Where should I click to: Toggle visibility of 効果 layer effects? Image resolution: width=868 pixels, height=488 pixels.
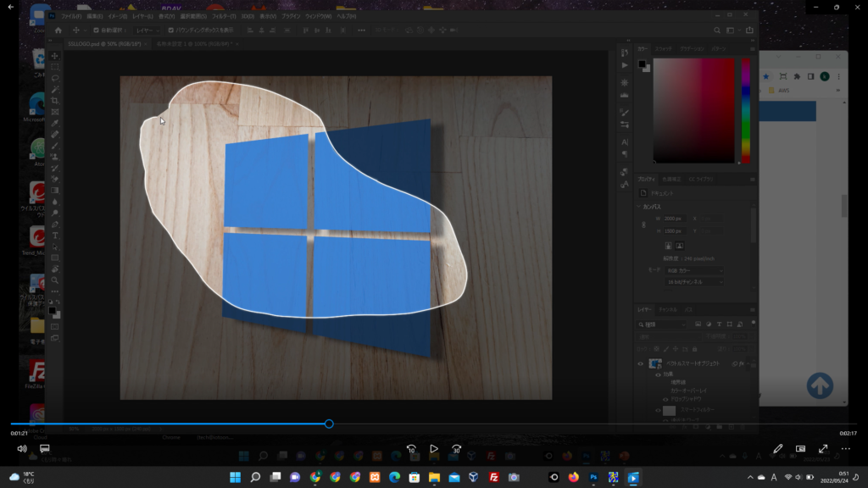pos(658,374)
